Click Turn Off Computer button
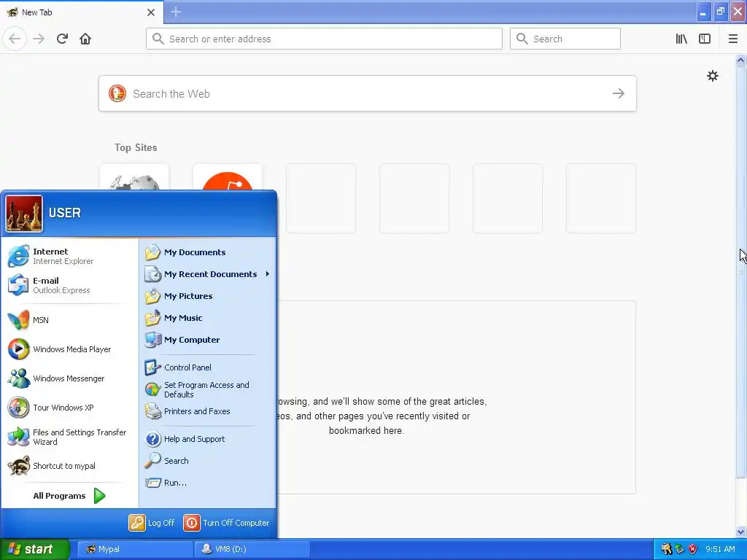Image resolution: width=747 pixels, height=560 pixels. pos(227,522)
